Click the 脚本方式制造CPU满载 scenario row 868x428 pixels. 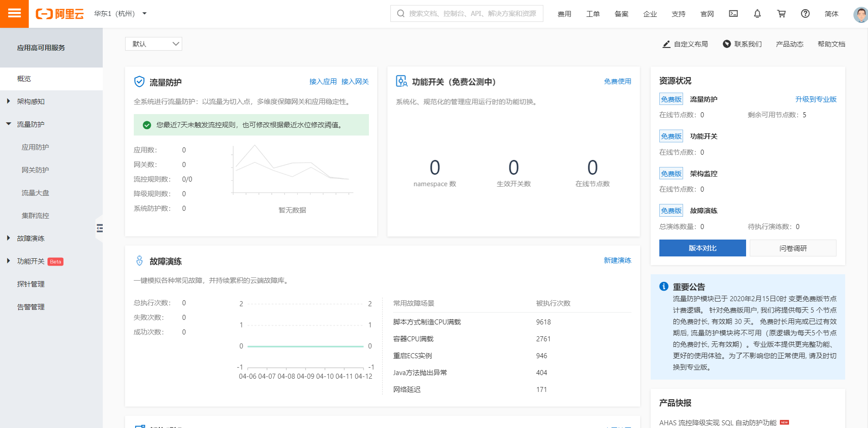click(512, 322)
